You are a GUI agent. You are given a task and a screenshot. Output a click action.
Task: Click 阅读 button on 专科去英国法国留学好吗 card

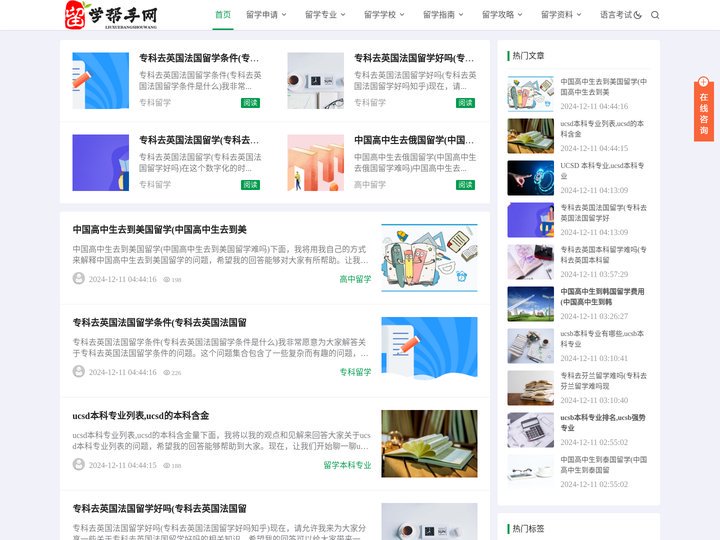coord(465,103)
